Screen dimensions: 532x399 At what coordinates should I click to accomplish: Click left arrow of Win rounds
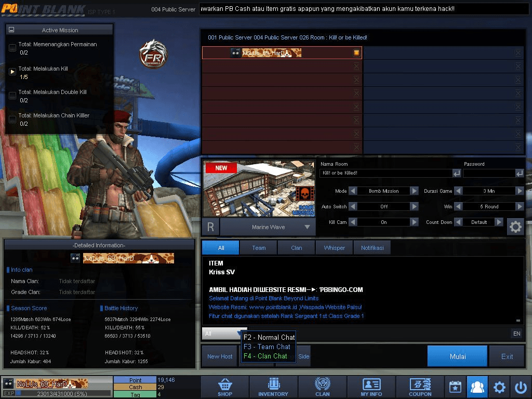coord(458,207)
